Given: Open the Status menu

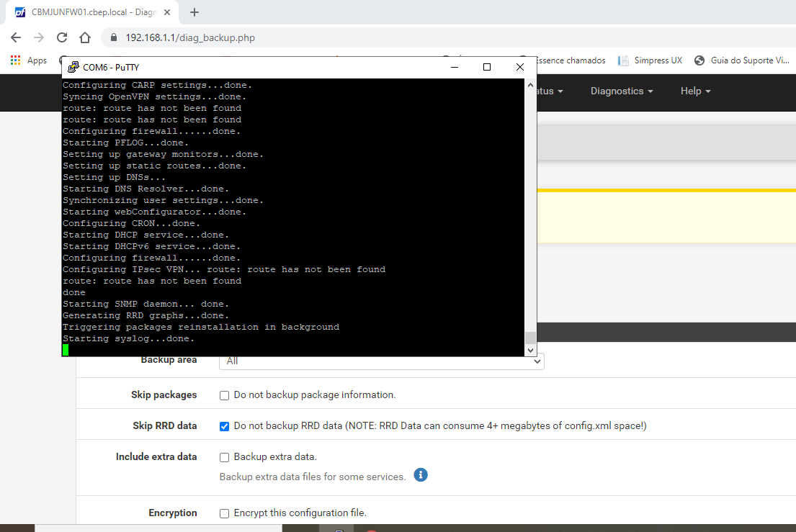Looking at the screenshot, I should [x=551, y=91].
